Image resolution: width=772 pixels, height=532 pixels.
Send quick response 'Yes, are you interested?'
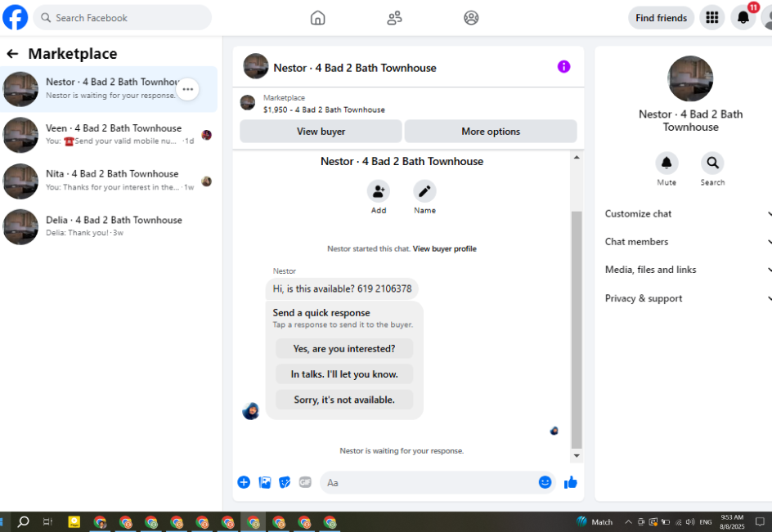(x=344, y=348)
